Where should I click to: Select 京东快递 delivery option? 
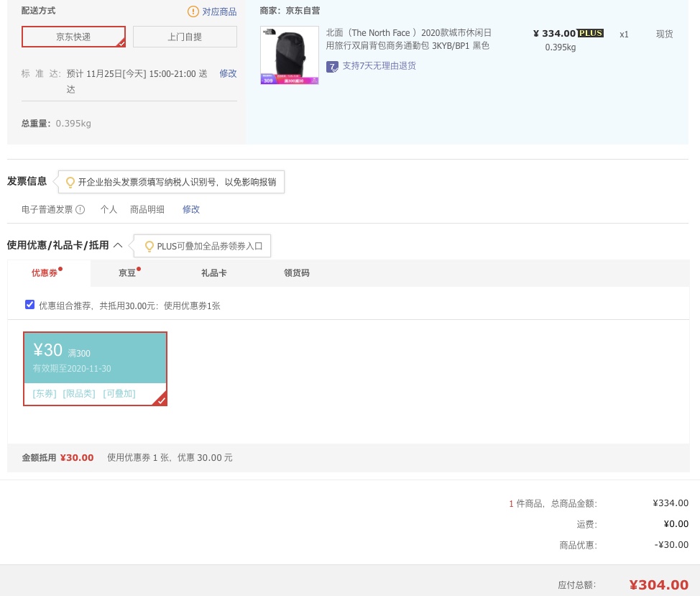(x=73, y=37)
